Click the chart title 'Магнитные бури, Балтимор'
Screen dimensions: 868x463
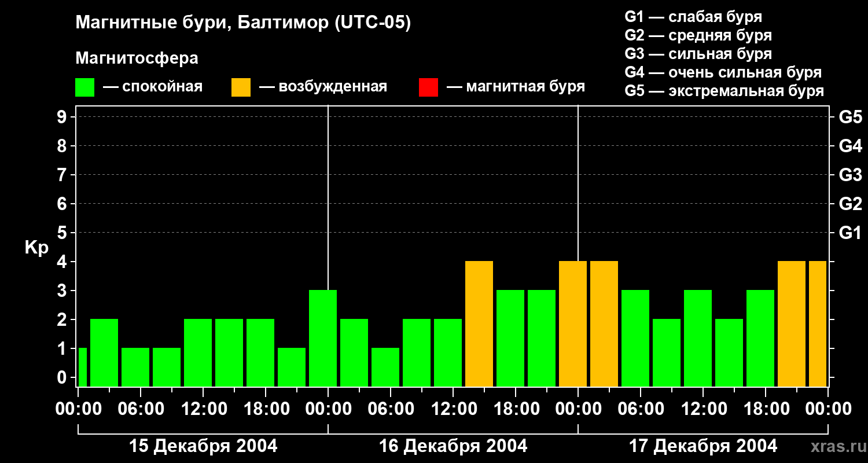click(x=243, y=23)
